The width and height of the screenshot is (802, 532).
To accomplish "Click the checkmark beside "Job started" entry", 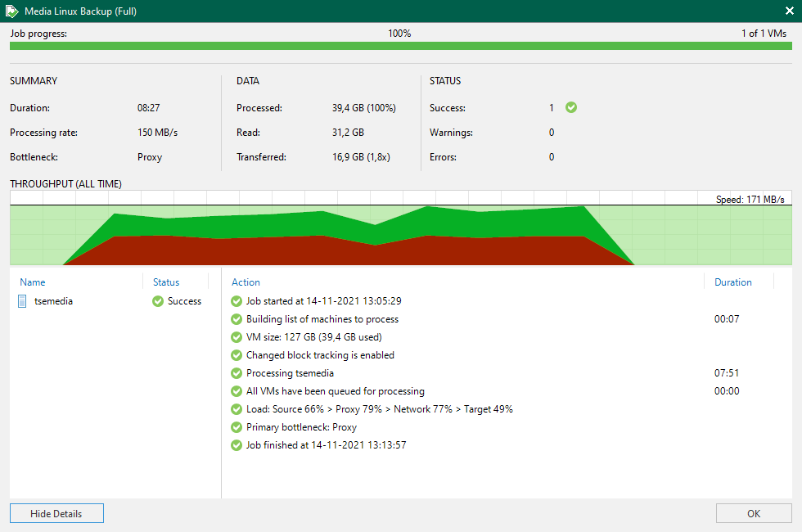I will pyautogui.click(x=237, y=300).
